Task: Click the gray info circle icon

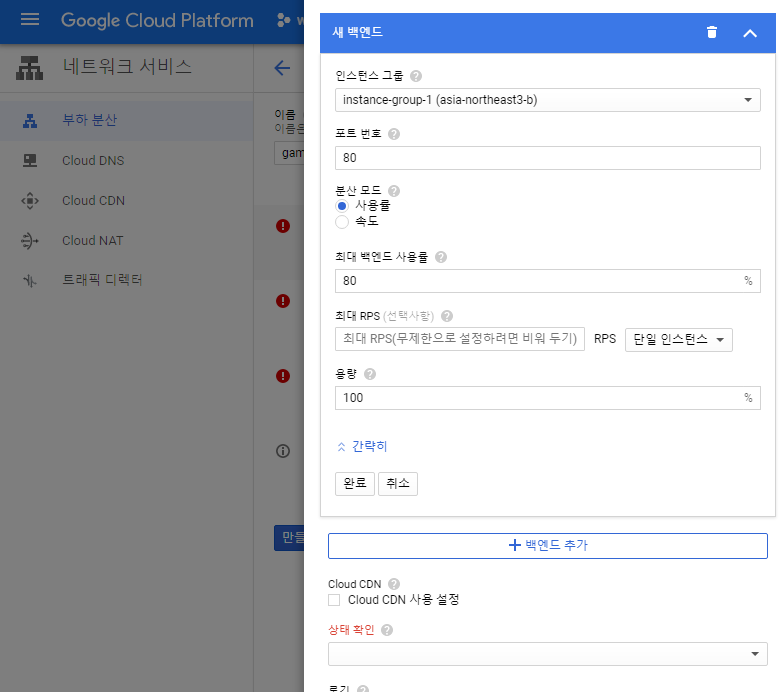Action: (x=283, y=451)
